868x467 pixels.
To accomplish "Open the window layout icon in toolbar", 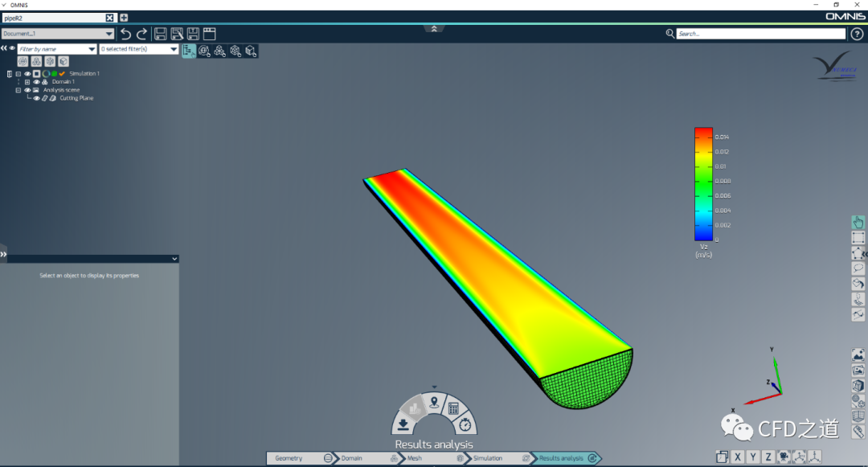I will click(x=209, y=34).
